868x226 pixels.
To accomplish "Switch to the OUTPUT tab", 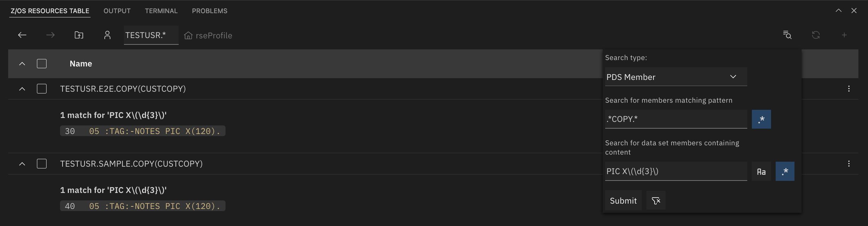I will point(117,11).
